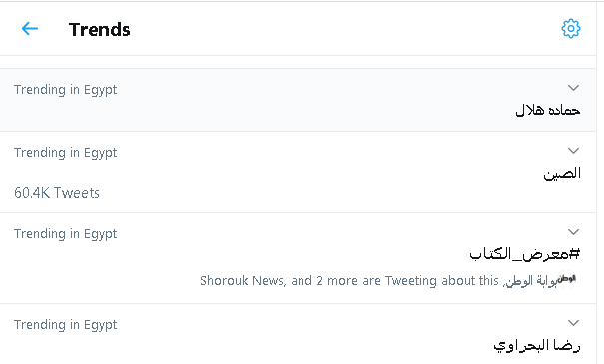Viewport: 604px width, 364px height.
Task: Open the الصين trending topic
Action: 562,173
